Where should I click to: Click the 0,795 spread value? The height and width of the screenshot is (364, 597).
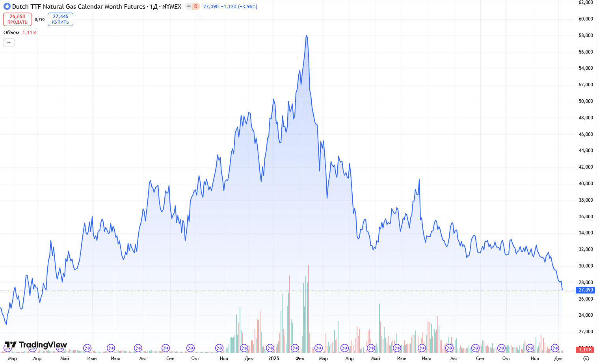coord(40,19)
